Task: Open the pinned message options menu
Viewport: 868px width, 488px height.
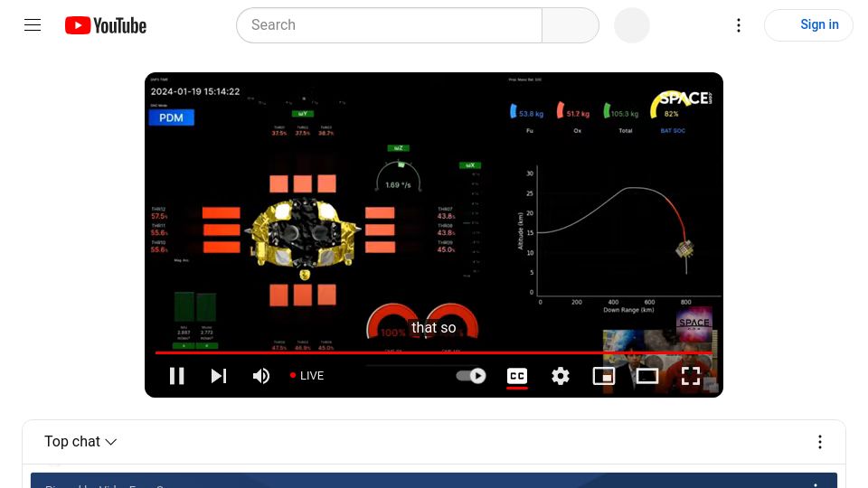Action: tap(815, 484)
